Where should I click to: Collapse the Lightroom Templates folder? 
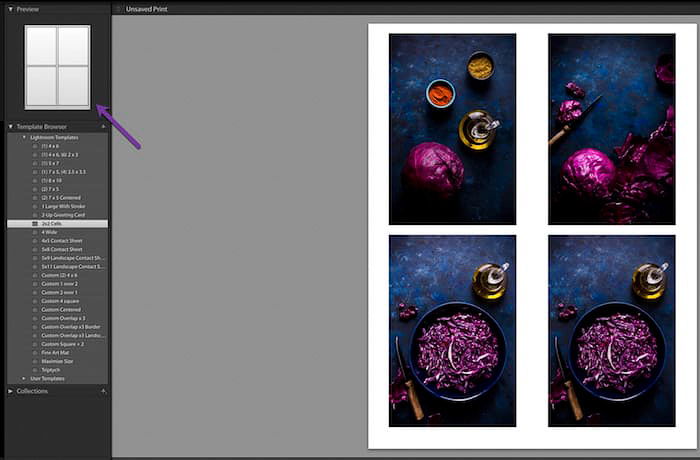[x=25, y=136]
